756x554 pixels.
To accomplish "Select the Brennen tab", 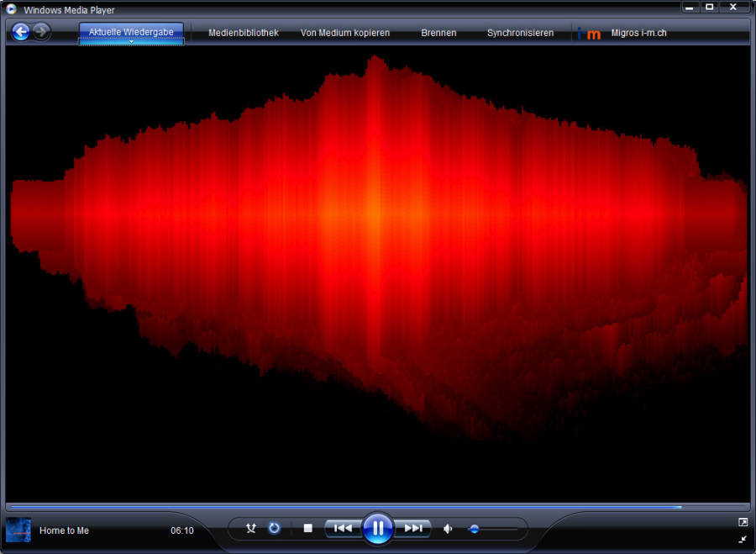I will [x=438, y=33].
